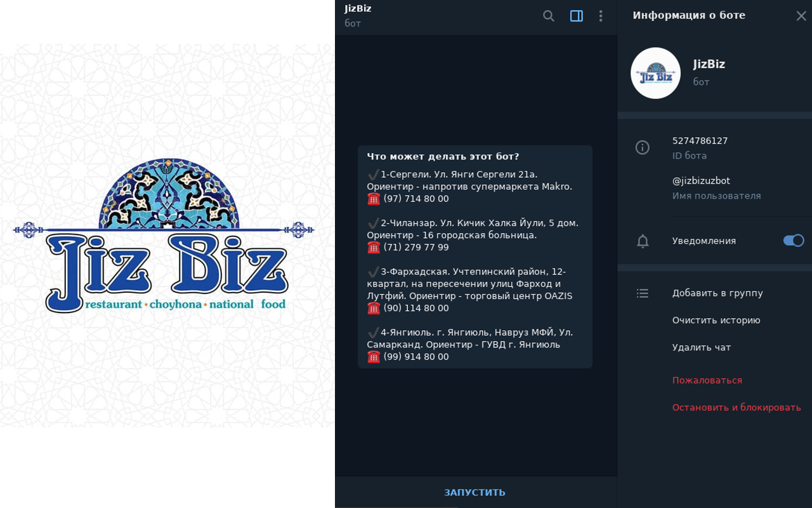Close the bot information panel

click(801, 16)
